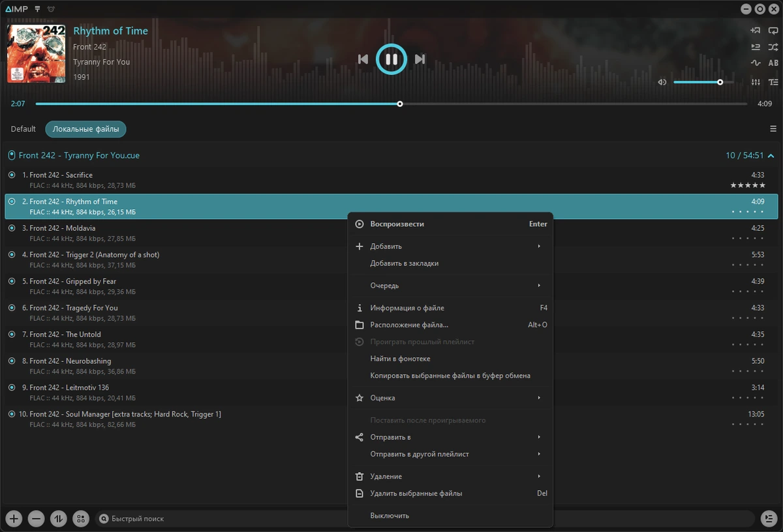Open the alarm clock scheduler icon
The height and width of the screenshot is (532, 783).
click(52, 9)
